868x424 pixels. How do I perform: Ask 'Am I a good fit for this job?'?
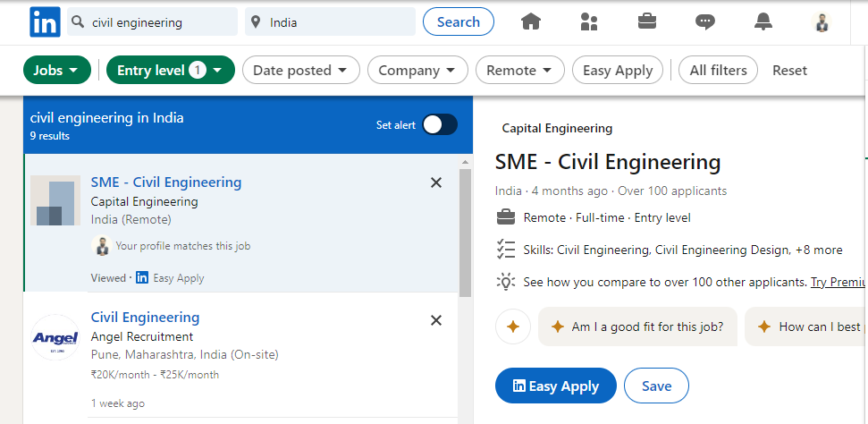pyautogui.click(x=637, y=326)
